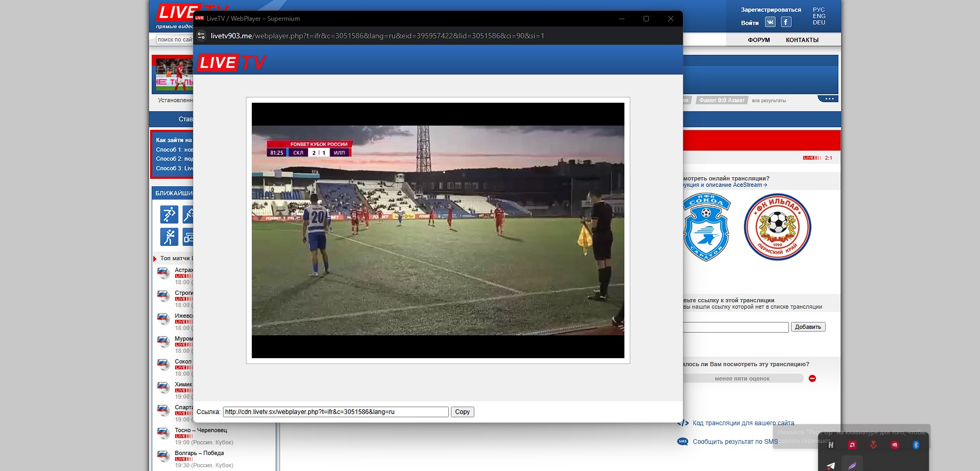Switch site language to ENG
Viewport: 980px width, 471px height.
(x=819, y=16)
